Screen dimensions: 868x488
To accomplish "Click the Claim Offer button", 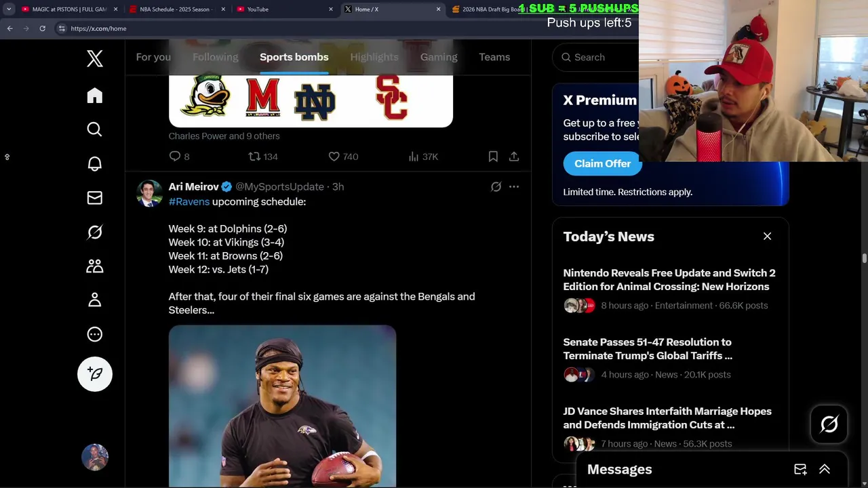I will click(x=602, y=163).
